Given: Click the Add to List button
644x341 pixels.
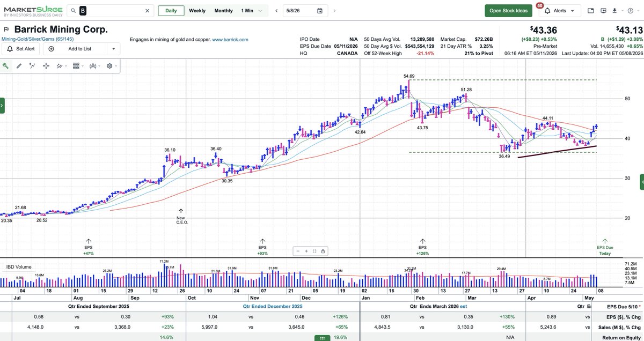Looking at the screenshot, I should pyautogui.click(x=75, y=49).
